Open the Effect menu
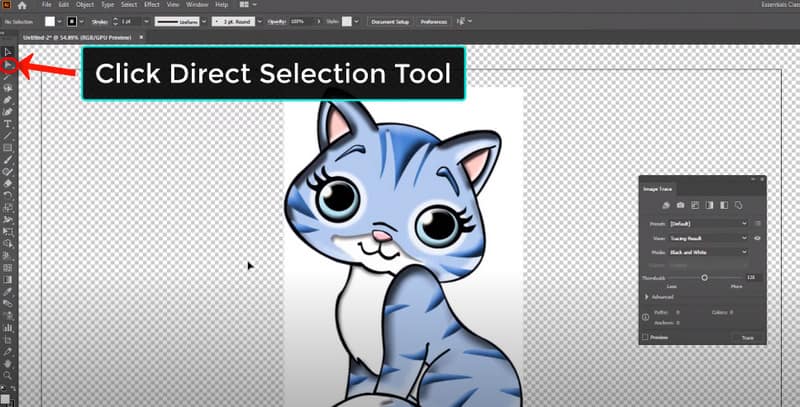The image size is (800, 407). coord(152,5)
